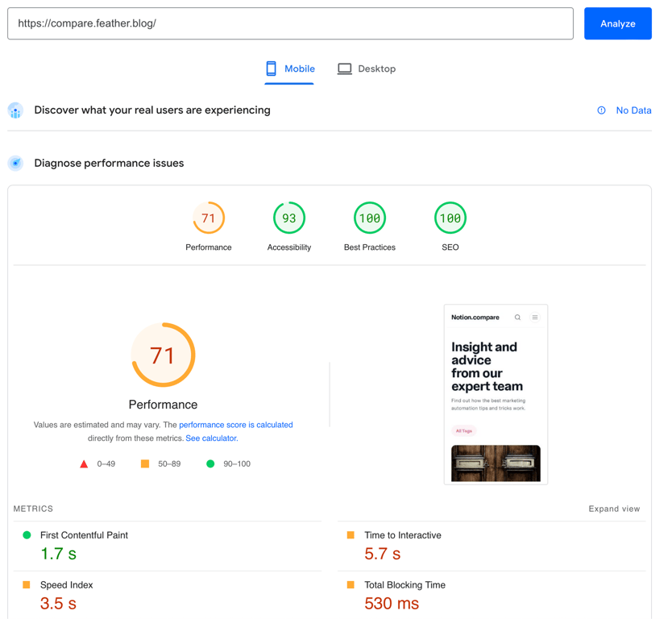Click the 3.5 s metric value
This screenshot has width=672, height=619.
58,604
